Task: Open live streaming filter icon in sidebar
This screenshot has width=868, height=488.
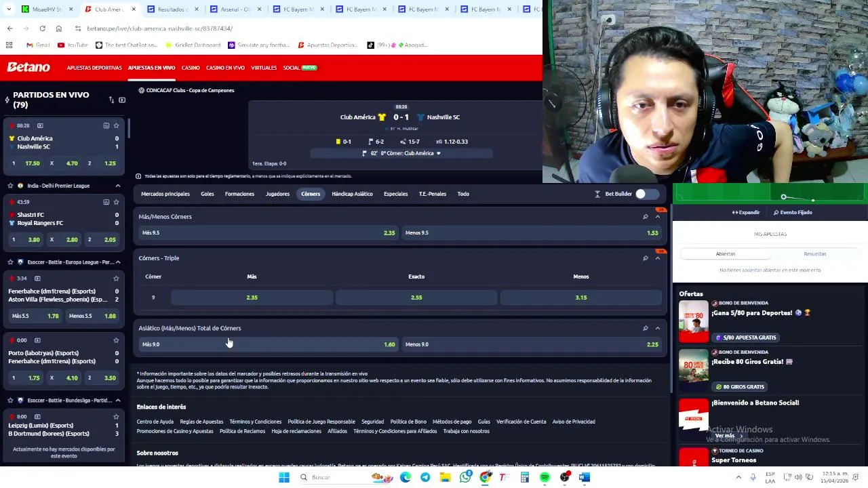Action: click(x=122, y=100)
